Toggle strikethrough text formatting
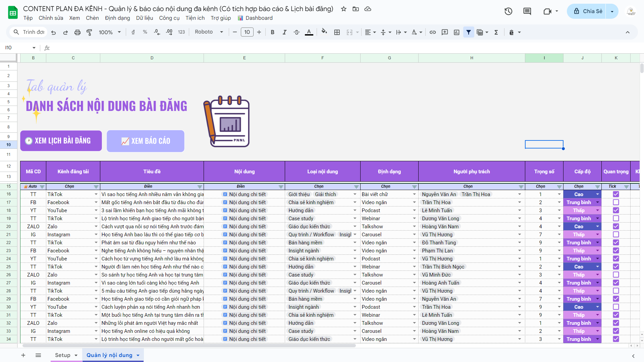 pos(297,32)
